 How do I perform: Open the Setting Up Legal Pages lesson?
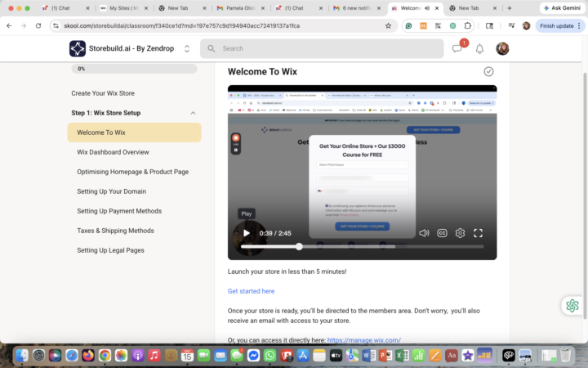(110, 250)
